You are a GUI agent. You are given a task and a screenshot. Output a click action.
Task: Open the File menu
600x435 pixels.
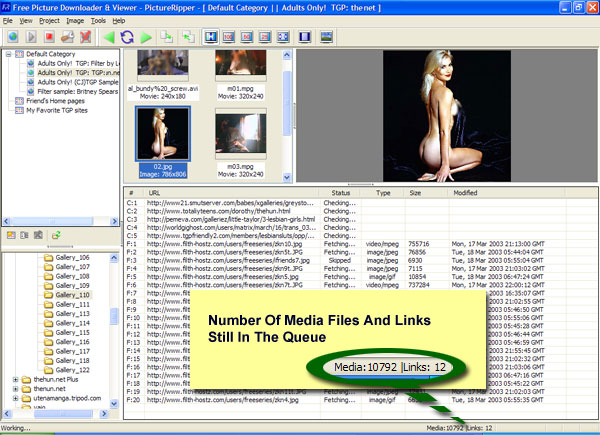coord(8,21)
